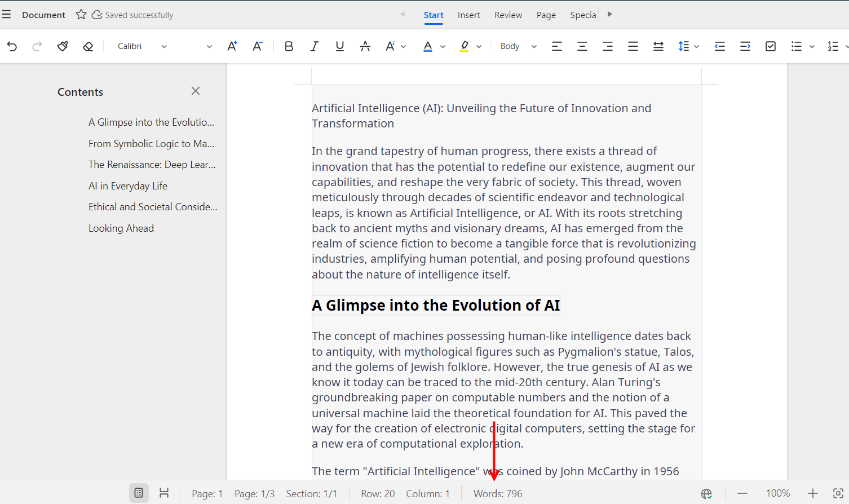Viewport: 849px width, 504px height.
Task: Expand the superscript options arrow
Action: pos(404,46)
